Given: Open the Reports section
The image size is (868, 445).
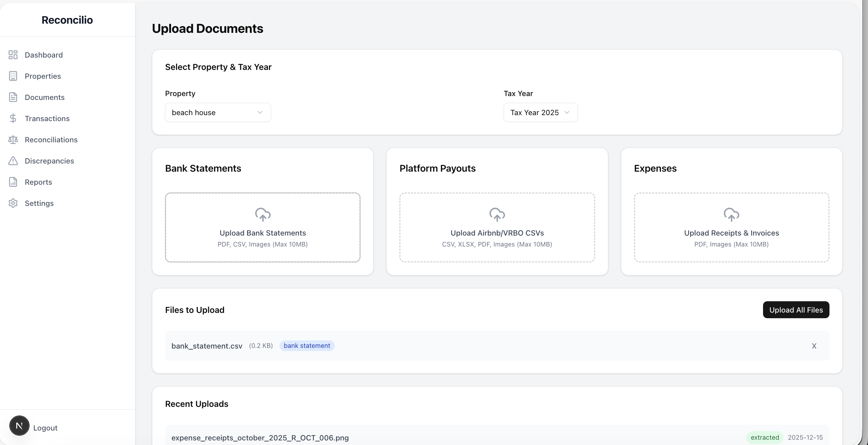Looking at the screenshot, I should (38, 182).
